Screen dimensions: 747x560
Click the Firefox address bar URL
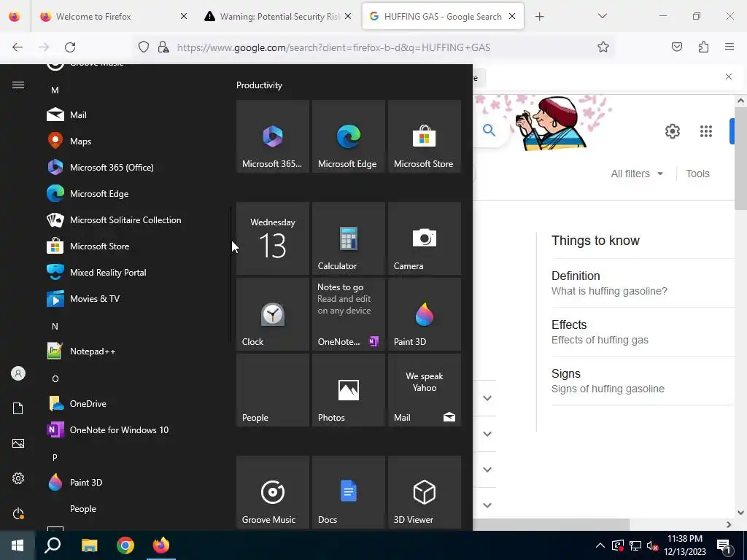point(333,47)
